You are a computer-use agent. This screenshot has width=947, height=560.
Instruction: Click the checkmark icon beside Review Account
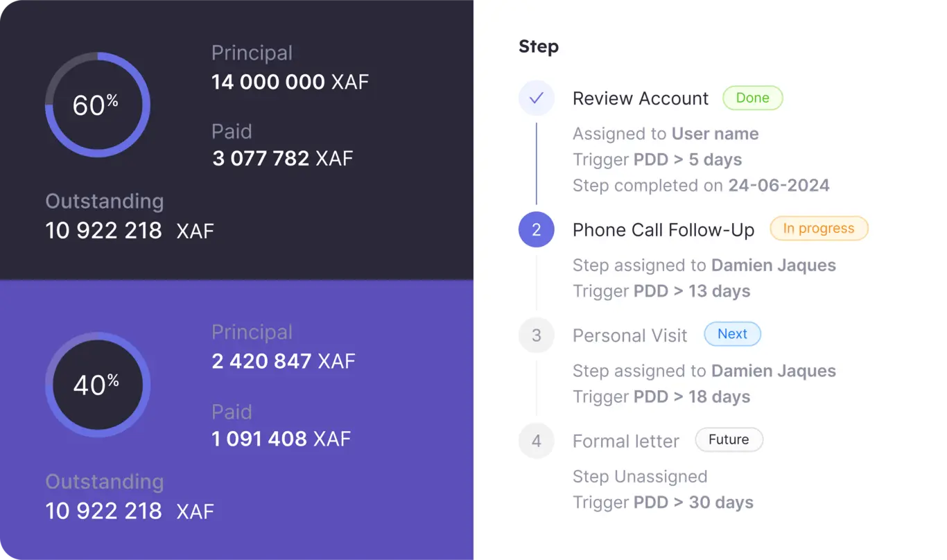tap(536, 98)
